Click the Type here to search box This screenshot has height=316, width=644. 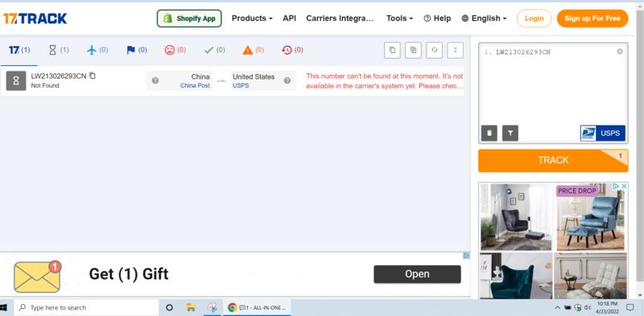point(86,307)
